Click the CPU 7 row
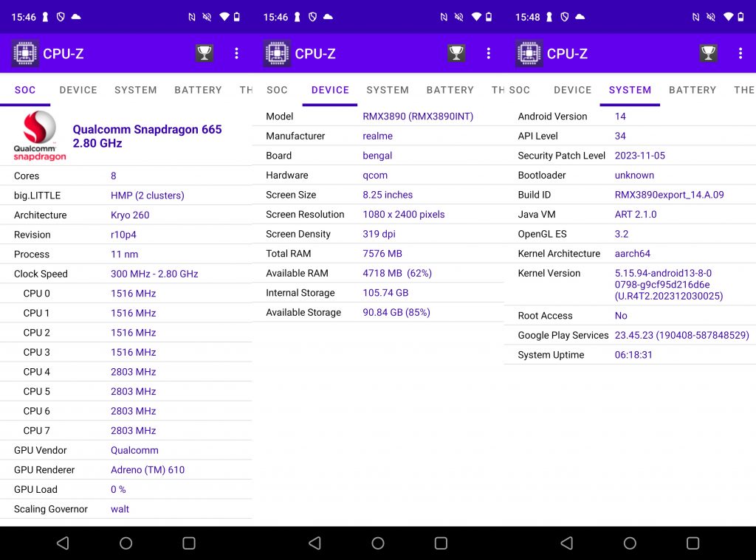Viewport: 756px width, 560px height. point(126,431)
